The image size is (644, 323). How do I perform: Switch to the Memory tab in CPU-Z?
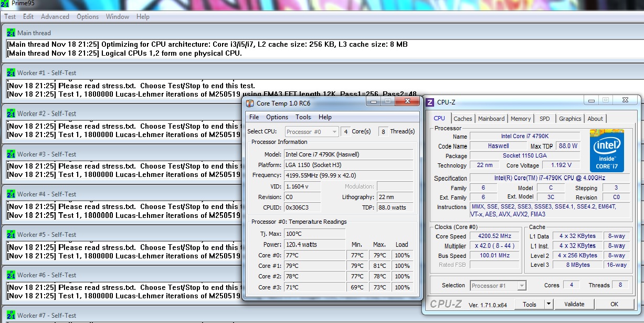click(x=521, y=119)
